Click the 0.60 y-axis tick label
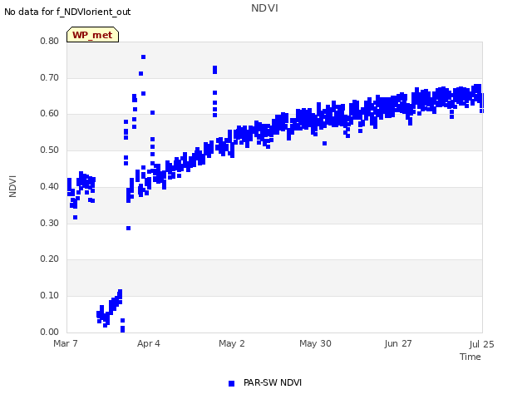Image resolution: width=532 pixels, height=399 pixels. pyautogui.click(x=50, y=114)
